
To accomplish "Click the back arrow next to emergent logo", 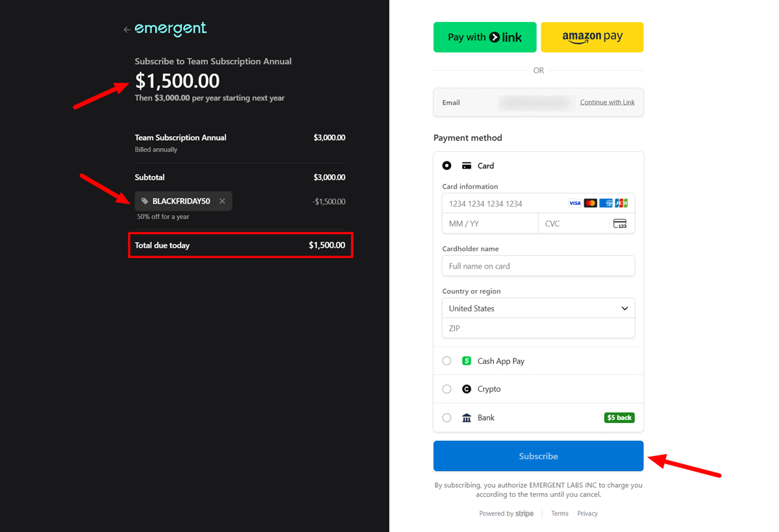I will click(126, 29).
